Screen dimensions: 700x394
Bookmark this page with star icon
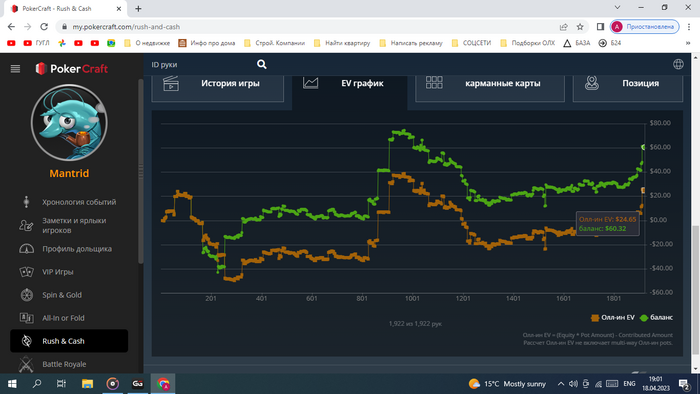(580, 27)
